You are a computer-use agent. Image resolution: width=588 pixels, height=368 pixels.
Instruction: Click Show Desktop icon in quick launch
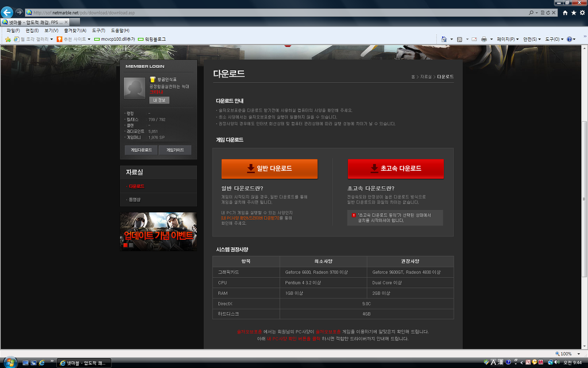point(25,363)
